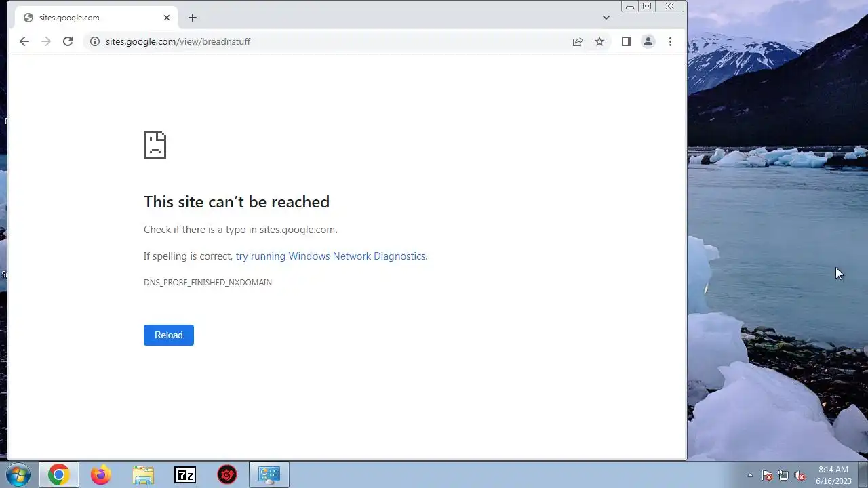Bookmark this tab with the star
Image resolution: width=868 pixels, height=488 pixels.
pos(599,41)
